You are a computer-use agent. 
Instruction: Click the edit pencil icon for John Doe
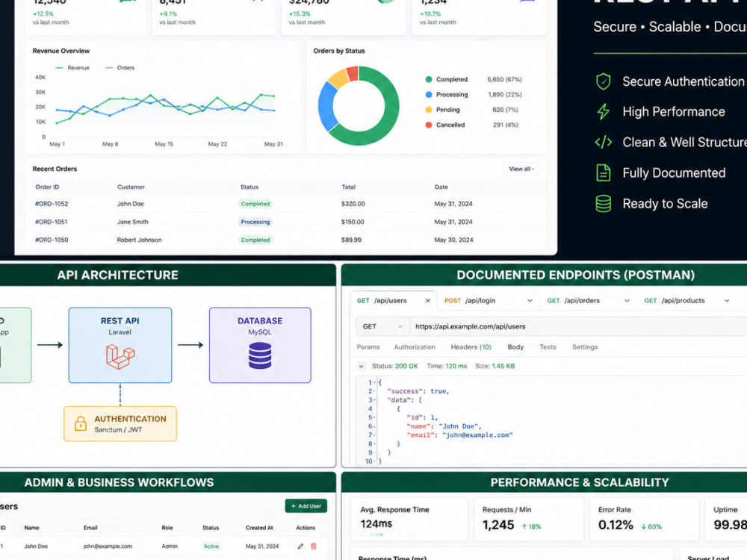(x=300, y=547)
